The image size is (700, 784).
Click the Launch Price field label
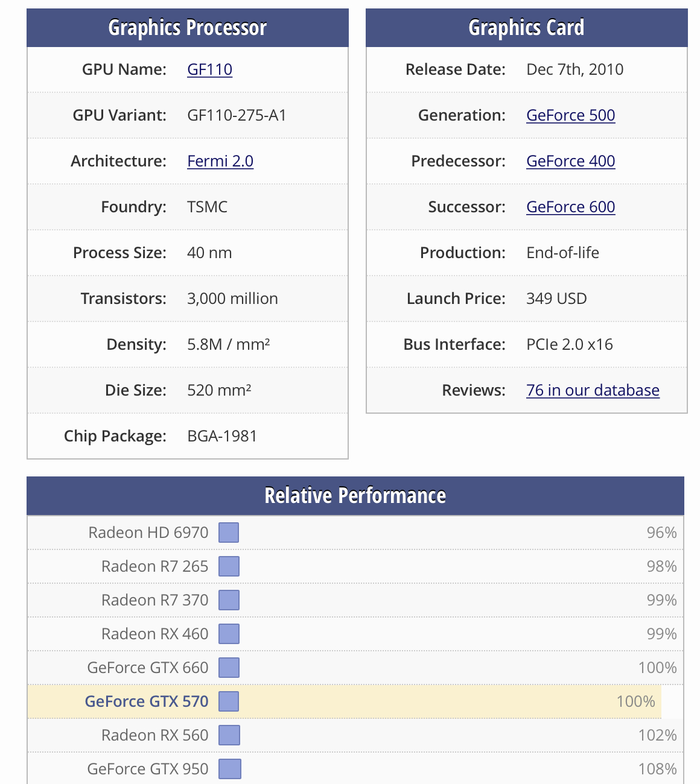(x=456, y=299)
